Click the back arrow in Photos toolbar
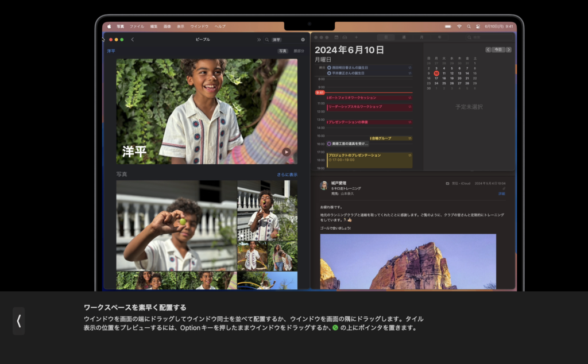Screen dimensions: 588x364 133,40
